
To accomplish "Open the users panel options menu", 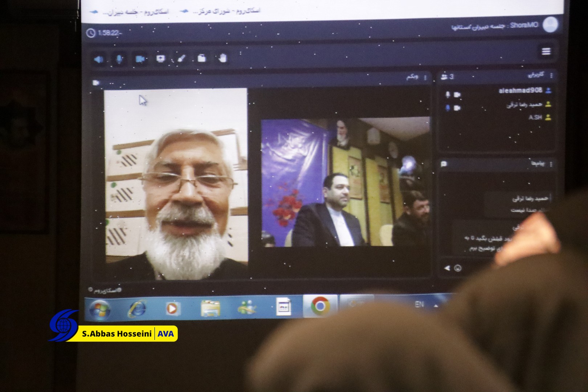I will [551, 75].
